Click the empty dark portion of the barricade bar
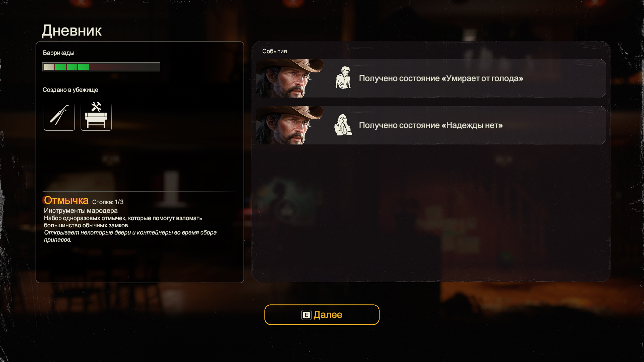This screenshot has height=362, width=644. 124,67
